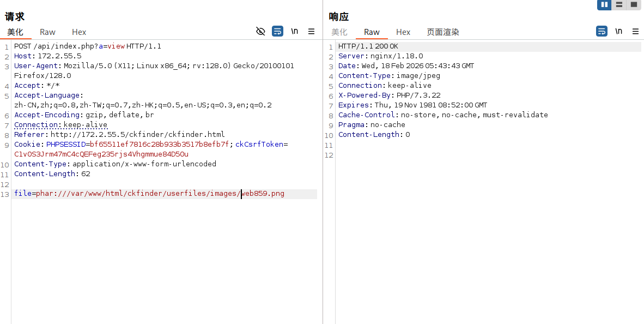
Task: Click the Host: 172.2.55.5 header
Action: (x=47, y=56)
